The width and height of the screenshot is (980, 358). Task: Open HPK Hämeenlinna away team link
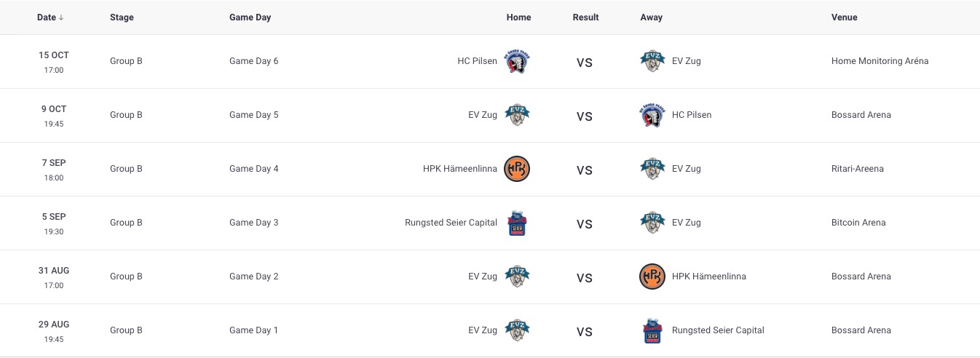tap(709, 277)
